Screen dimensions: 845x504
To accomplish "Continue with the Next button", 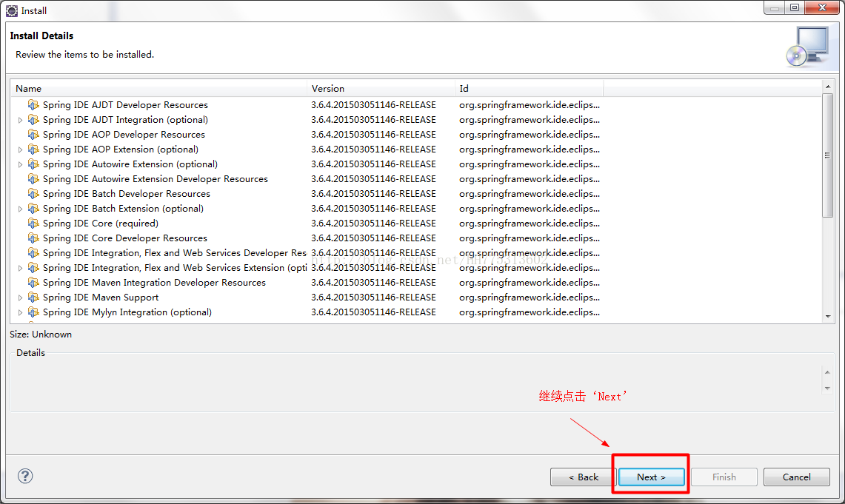I will (x=651, y=477).
